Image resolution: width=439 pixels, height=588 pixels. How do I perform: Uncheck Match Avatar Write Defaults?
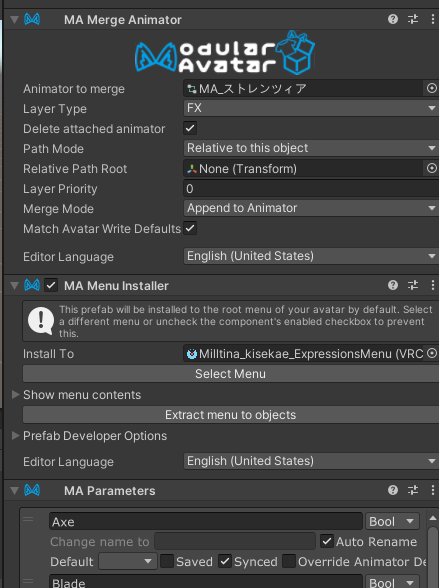pos(190,228)
